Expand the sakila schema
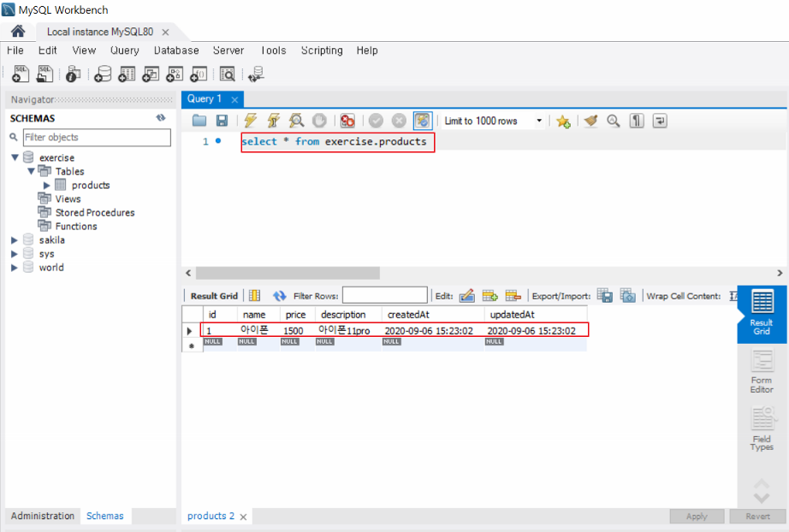789x532 pixels. click(15, 239)
